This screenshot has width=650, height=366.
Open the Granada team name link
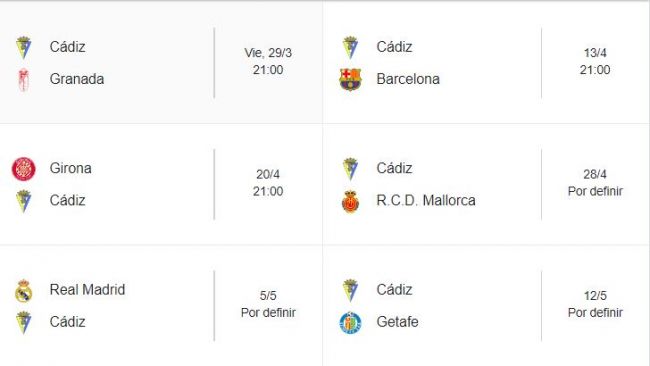pyautogui.click(x=77, y=79)
